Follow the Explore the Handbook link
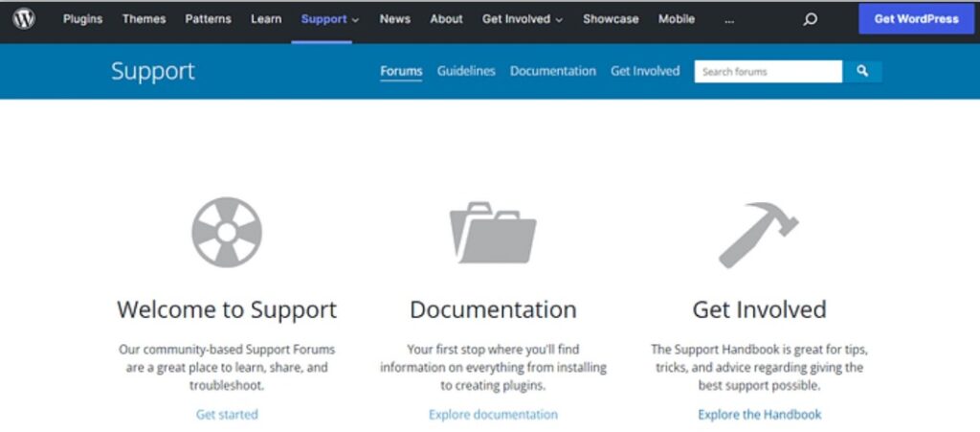Image resolution: width=980 pixels, height=432 pixels. tap(759, 414)
